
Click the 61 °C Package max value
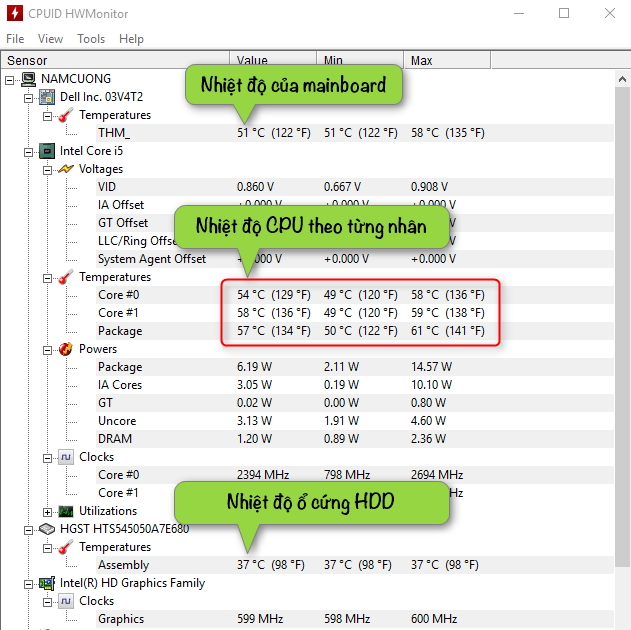tap(447, 331)
